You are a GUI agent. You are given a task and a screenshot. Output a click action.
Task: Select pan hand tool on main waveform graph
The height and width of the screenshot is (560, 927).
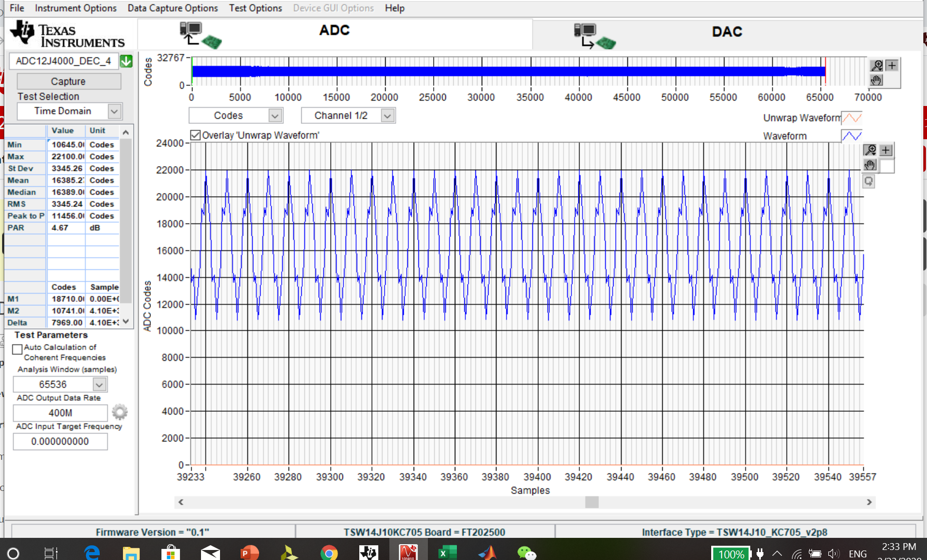pos(870,165)
